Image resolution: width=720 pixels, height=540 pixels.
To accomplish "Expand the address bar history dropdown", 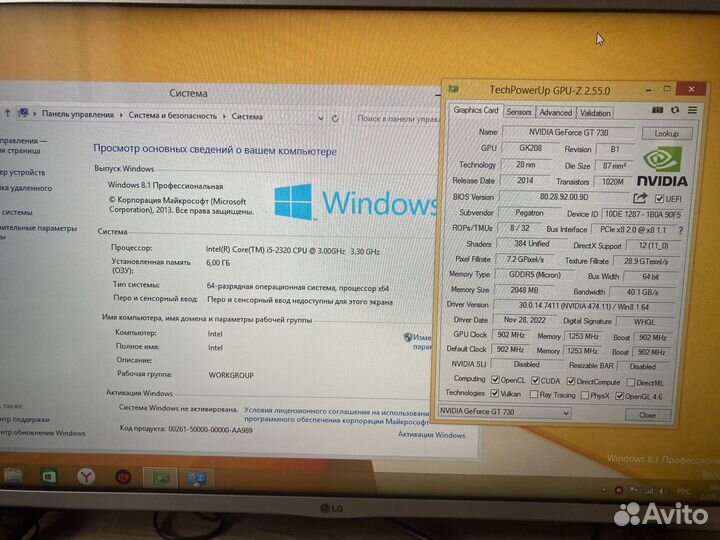I will click(x=320, y=118).
